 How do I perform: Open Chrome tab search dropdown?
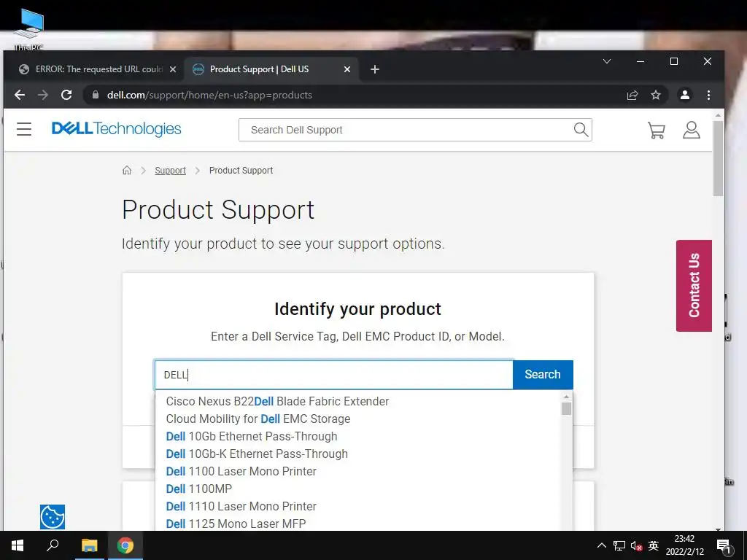click(x=607, y=61)
